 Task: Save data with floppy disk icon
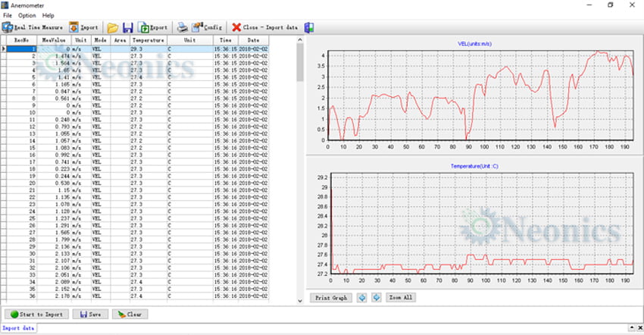point(128,27)
